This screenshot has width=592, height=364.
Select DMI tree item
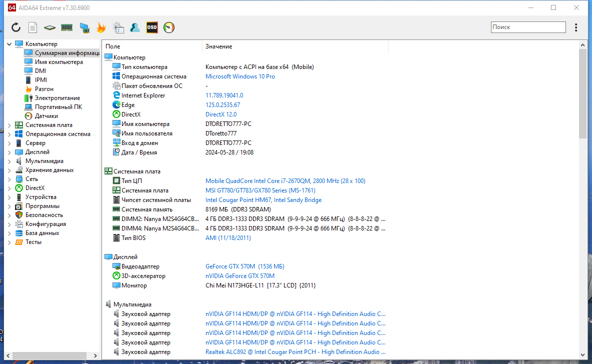tap(40, 71)
